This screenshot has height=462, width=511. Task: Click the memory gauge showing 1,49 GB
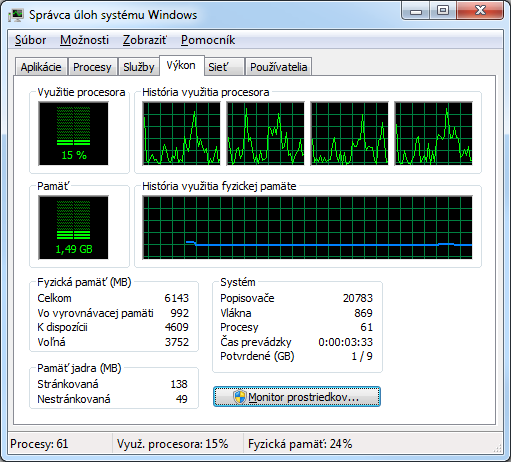coord(73,228)
